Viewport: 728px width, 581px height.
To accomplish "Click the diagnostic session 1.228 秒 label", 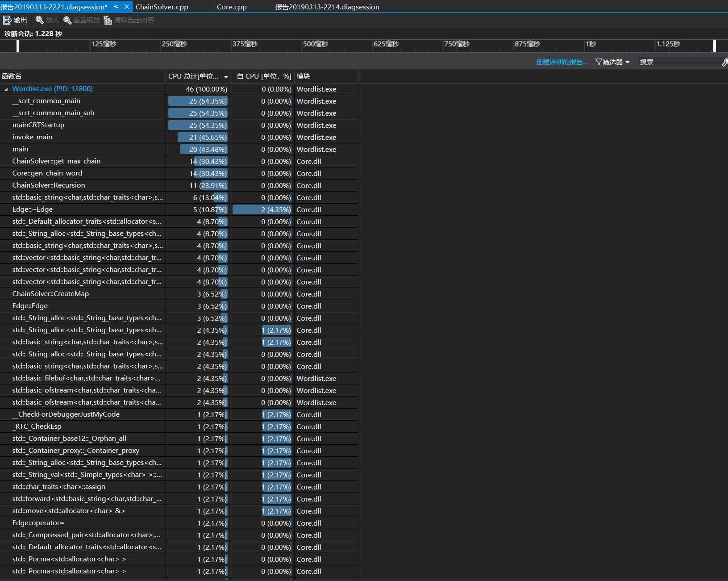I will pos(33,33).
